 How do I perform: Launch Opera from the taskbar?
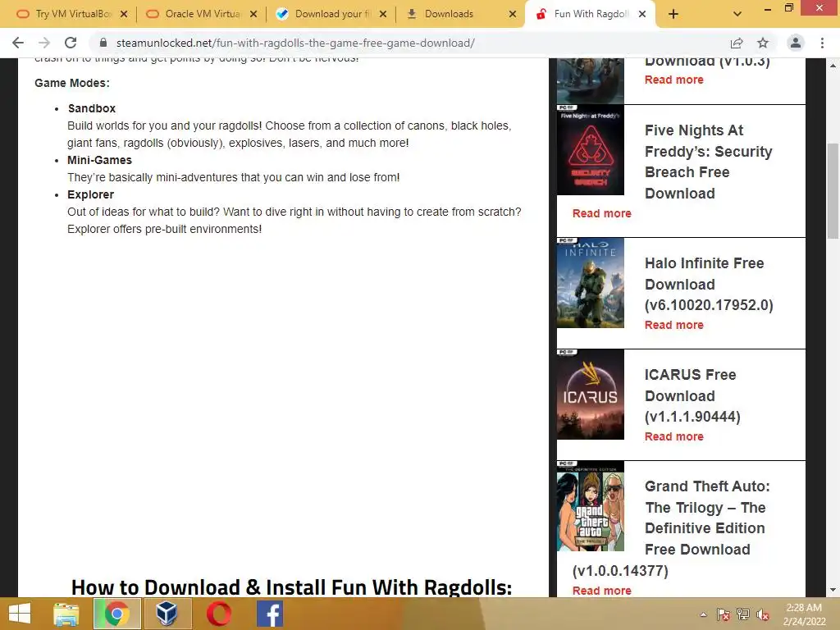[218, 614]
